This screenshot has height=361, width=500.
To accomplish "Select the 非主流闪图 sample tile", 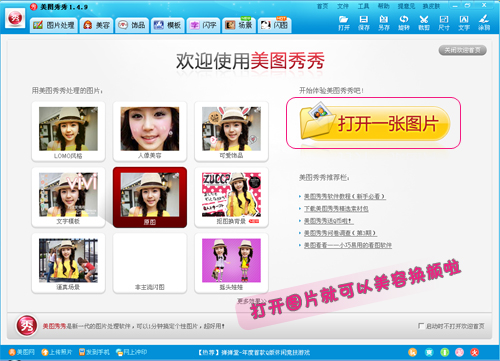I will pyautogui.click(x=150, y=263).
